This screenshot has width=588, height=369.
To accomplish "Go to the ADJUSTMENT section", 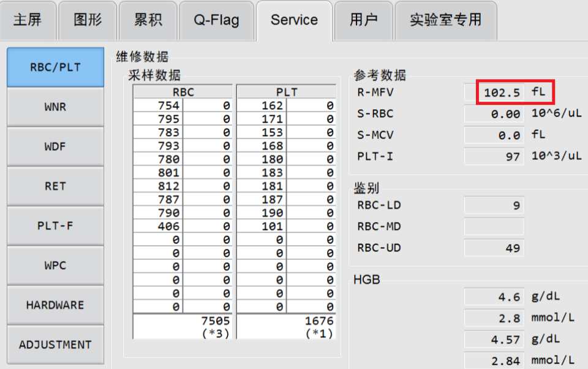I will [55, 344].
